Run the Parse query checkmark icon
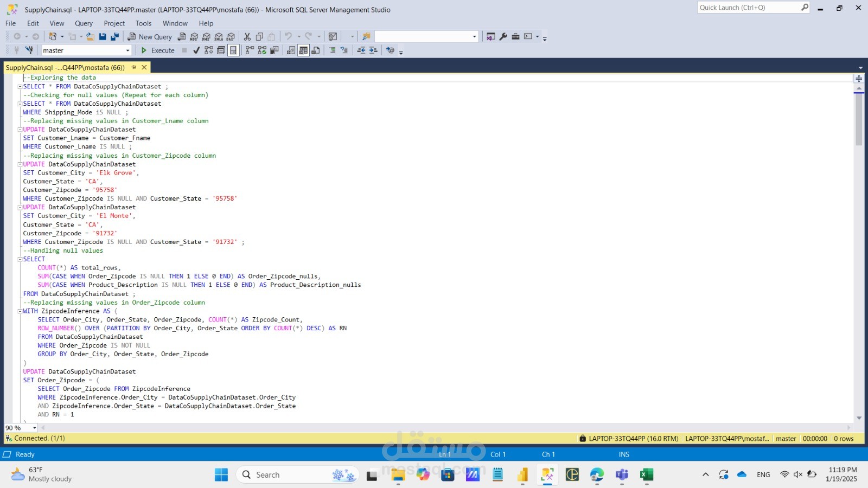This screenshot has width=868, height=488. (196, 50)
